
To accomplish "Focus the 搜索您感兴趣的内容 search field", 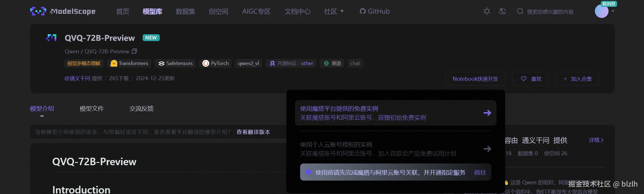I will click(x=550, y=12).
